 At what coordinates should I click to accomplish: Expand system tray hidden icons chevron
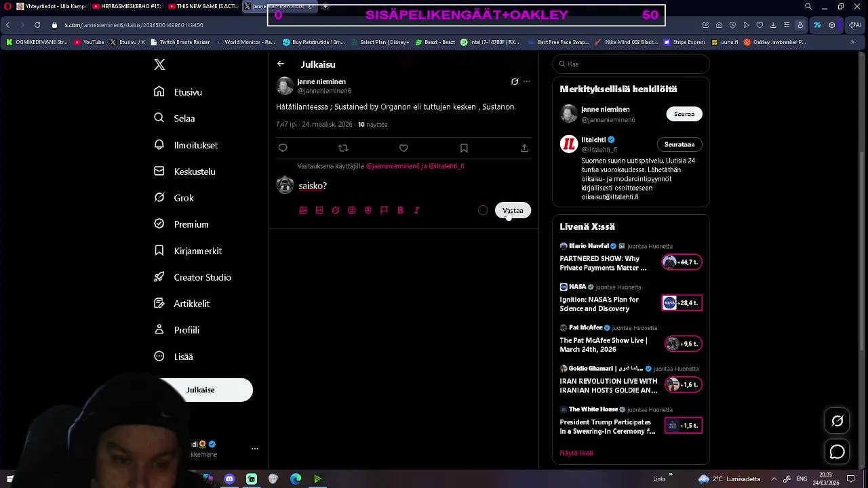click(x=772, y=479)
